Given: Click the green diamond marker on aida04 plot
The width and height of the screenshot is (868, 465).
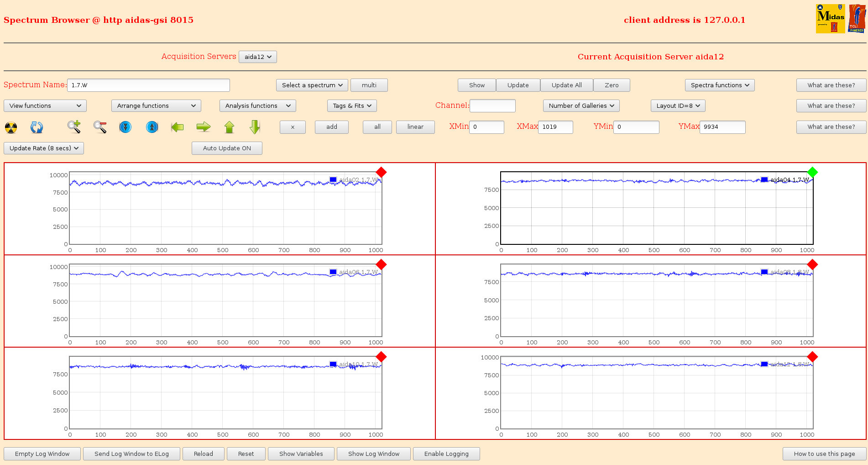Looking at the screenshot, I should [x=812, y=172].
